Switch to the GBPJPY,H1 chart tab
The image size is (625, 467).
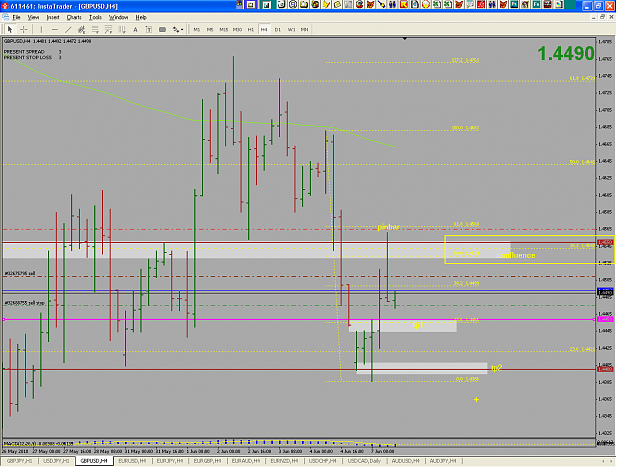click(x=19, y=461)
